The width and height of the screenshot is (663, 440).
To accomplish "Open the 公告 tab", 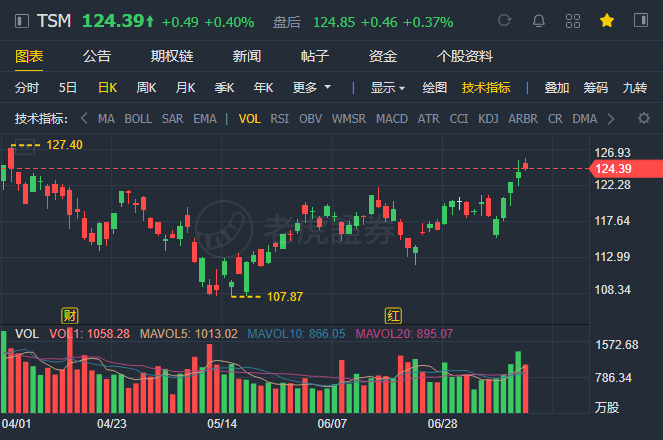I will [97, 56].
